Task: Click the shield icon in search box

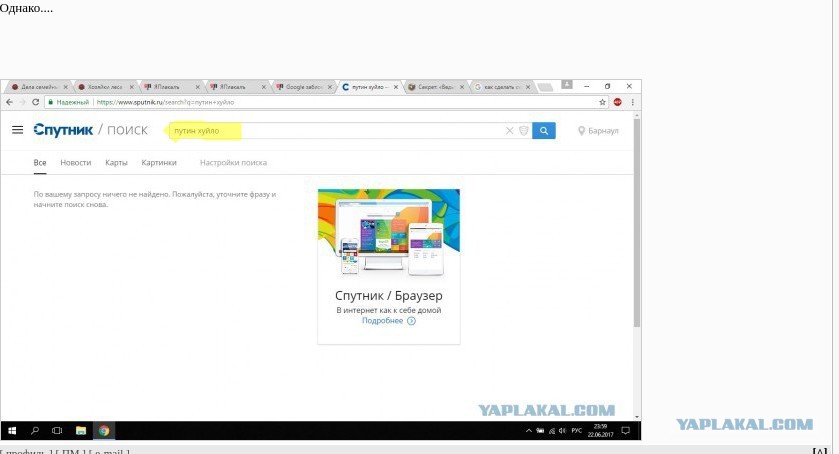Action: click(524, 131)
